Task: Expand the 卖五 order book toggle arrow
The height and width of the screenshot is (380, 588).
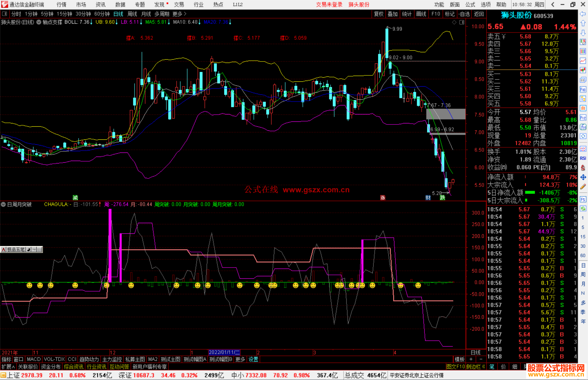Action: pos(504,37)
